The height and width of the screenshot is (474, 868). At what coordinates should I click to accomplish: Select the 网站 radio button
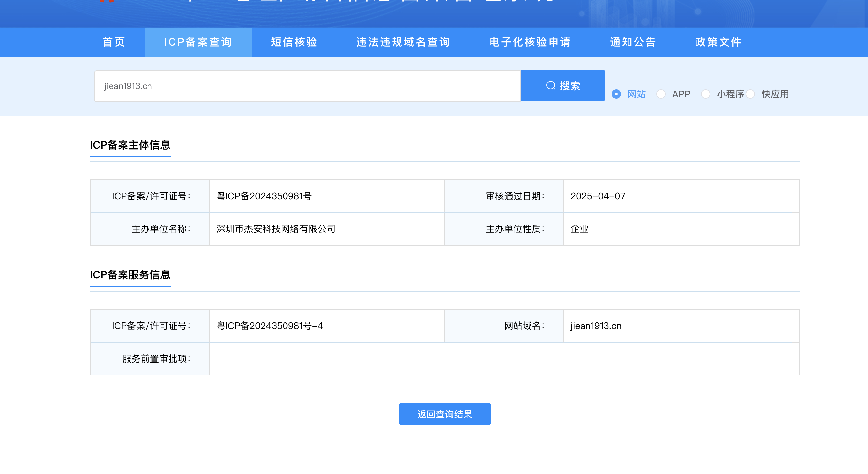coord(616,94)
